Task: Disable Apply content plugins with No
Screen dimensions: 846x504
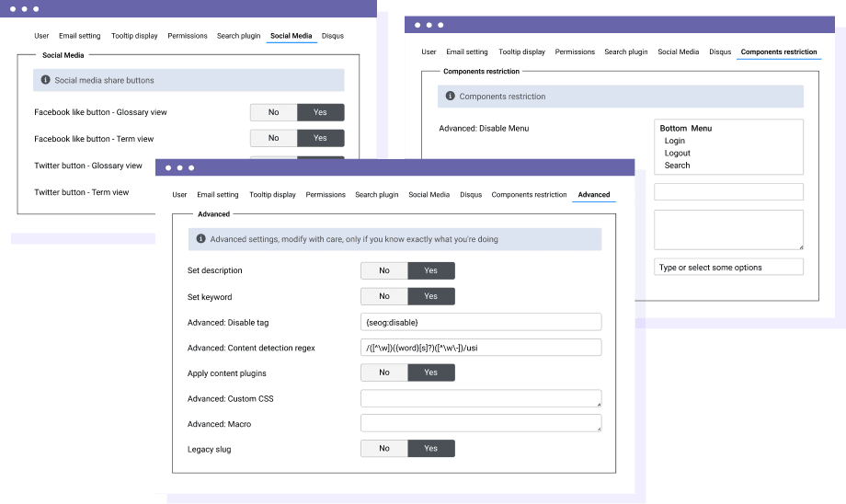Action: 383,372
